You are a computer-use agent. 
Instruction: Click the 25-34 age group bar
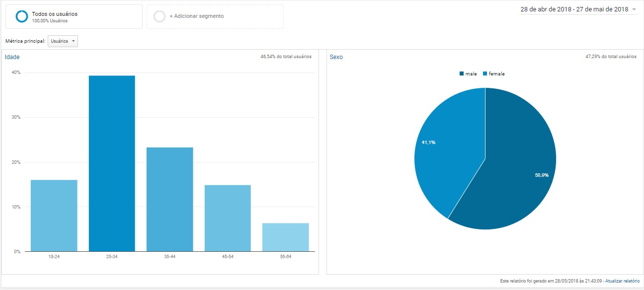(x=112, y=163)
